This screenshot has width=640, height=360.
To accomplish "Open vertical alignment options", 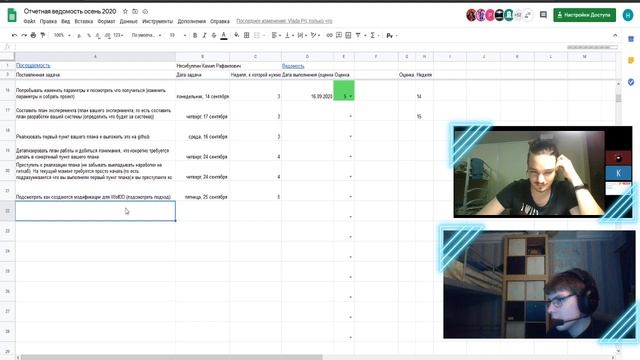I will pos(289,36).
